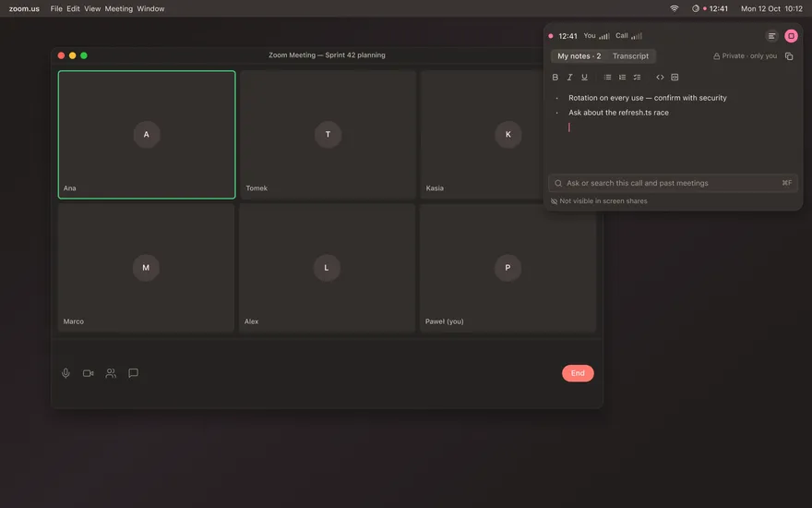Click the Call signal strength indicator
This screenshot has width=812, height=508.
pos(637,36)
